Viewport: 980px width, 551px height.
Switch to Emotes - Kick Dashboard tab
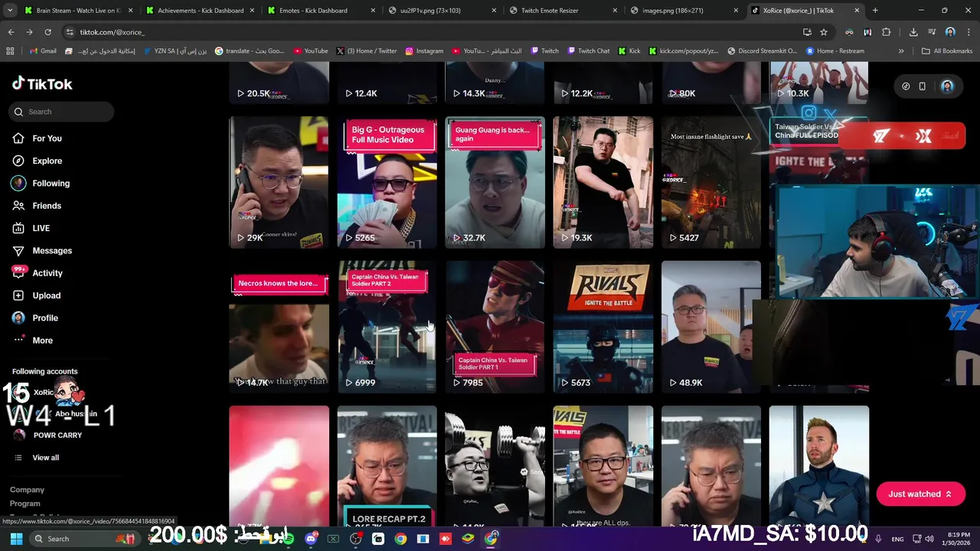coord(322,11)
